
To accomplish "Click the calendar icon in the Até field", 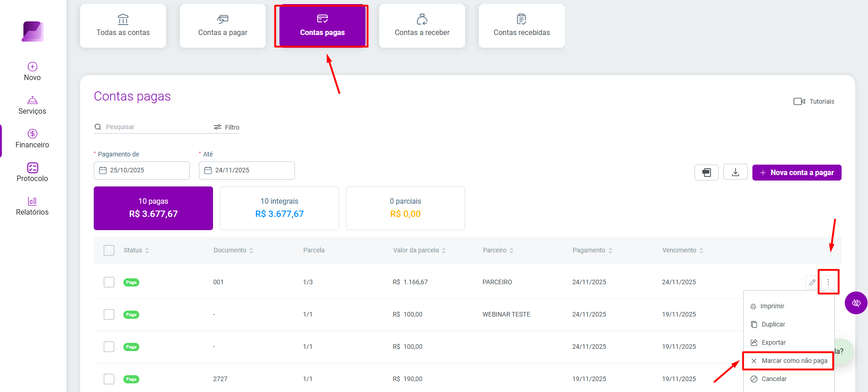I will pyautogui.click(x=208, y=171).
